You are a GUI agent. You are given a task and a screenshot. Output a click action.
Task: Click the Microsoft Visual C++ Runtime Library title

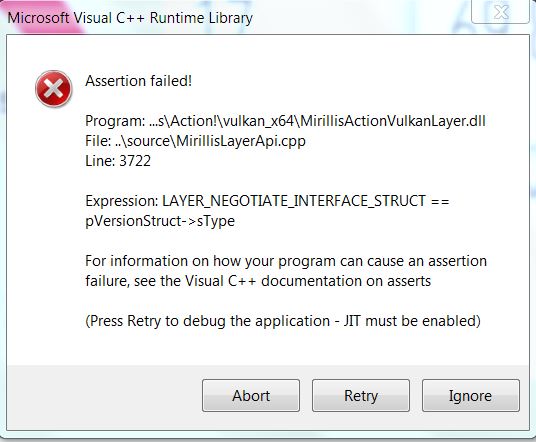tap(130, 18)
